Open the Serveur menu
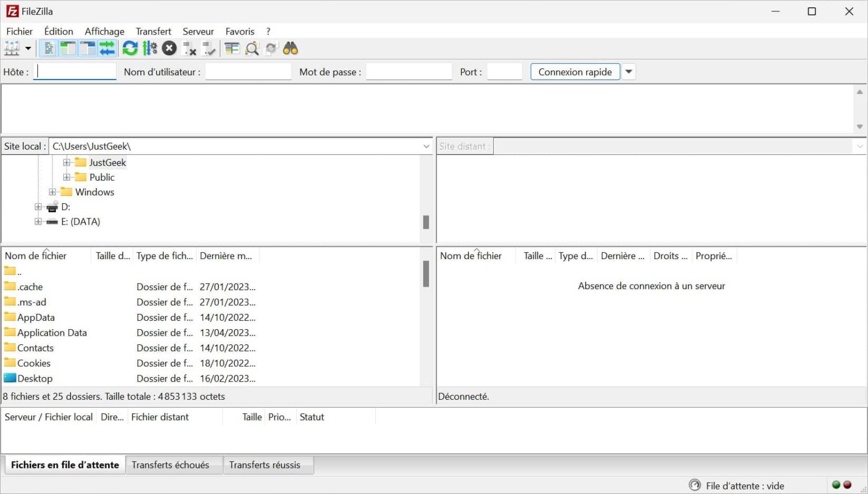 click(198, 32)
